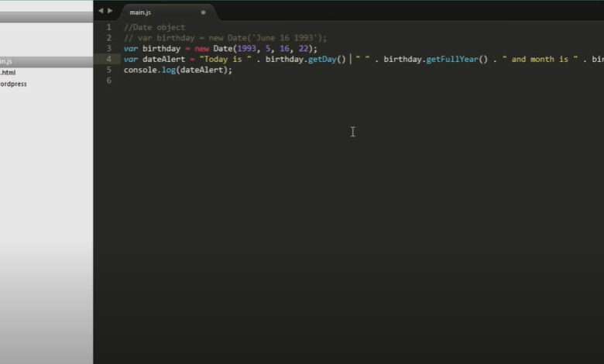Open the .html file in sidebar
The image size is (604, 364).
[7, 72]
